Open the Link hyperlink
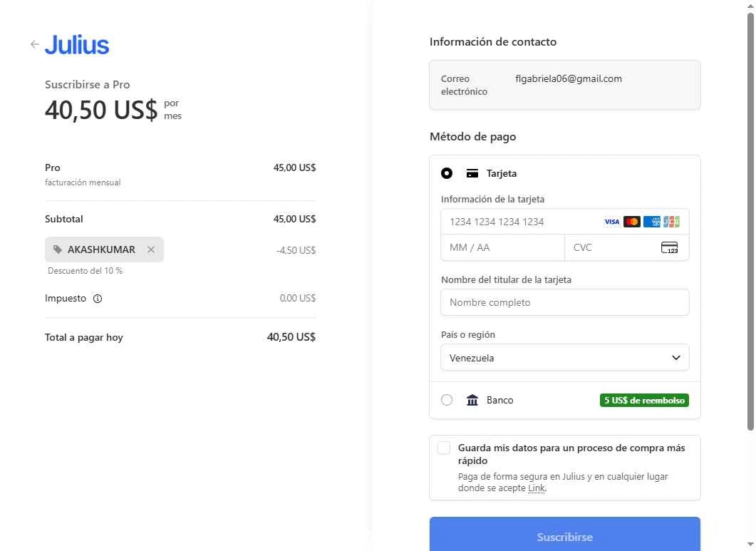756x551 pixels. pos(537,488)
